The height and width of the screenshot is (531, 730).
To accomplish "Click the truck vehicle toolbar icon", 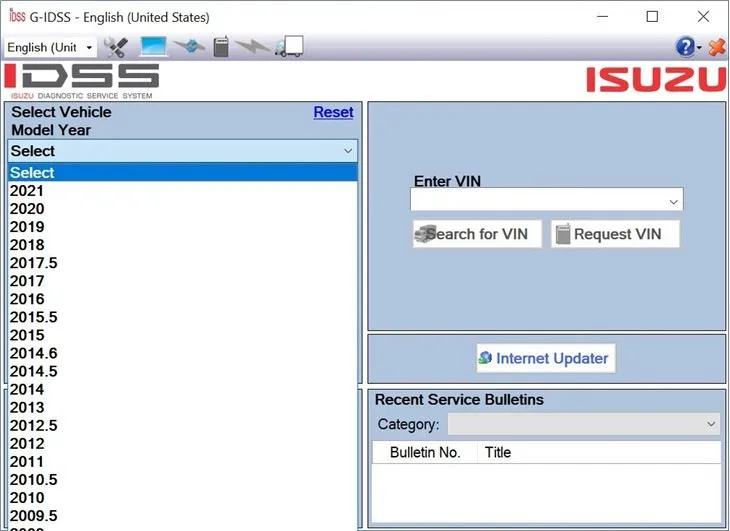I will click(x=289, y=47).
